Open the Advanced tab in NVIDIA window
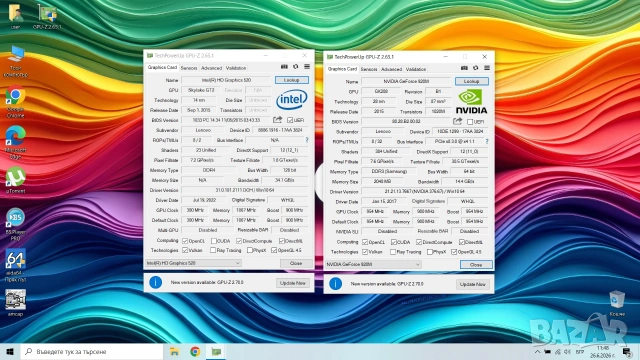640x360 pixels. (391, 69)
